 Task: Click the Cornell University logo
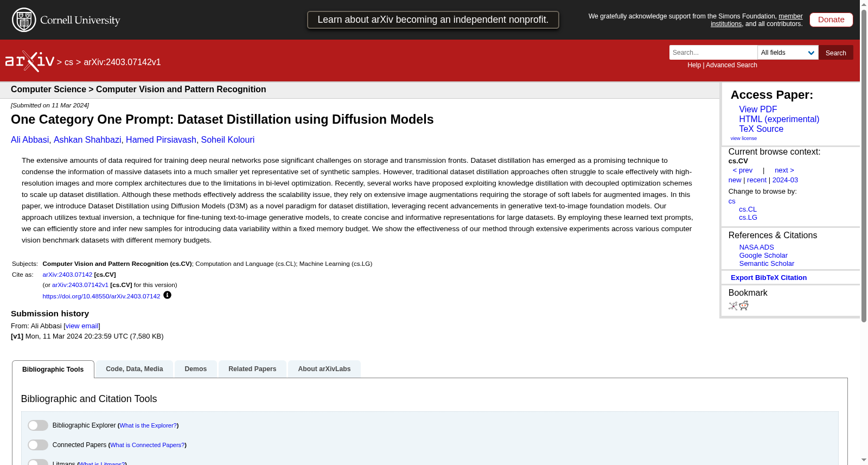(66, 20)
